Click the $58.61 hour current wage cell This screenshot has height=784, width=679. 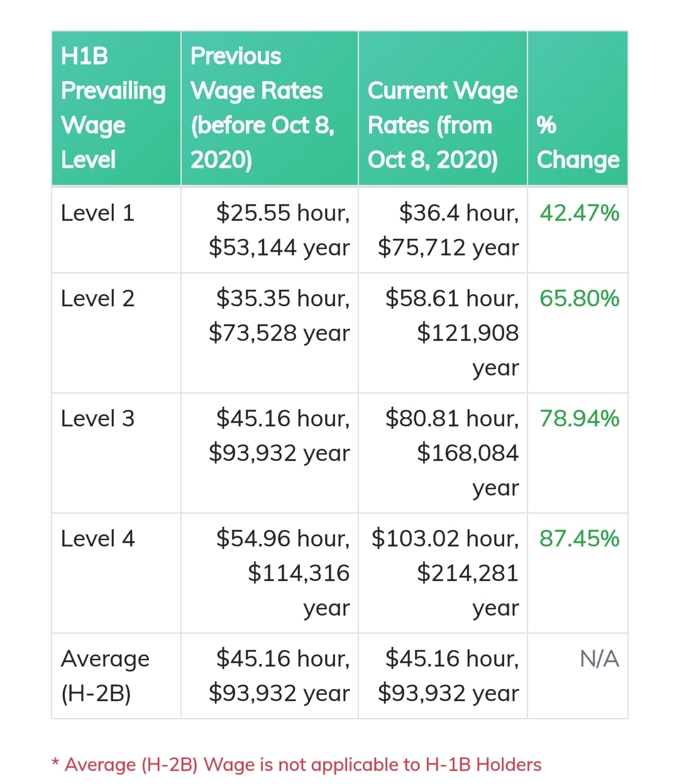[452, 333]
